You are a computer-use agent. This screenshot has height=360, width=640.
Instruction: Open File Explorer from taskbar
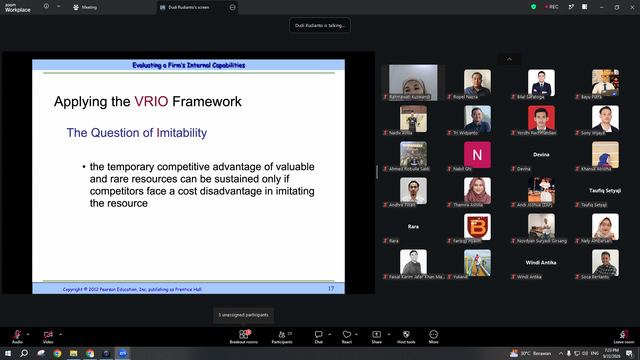click(x=73, y=353)
